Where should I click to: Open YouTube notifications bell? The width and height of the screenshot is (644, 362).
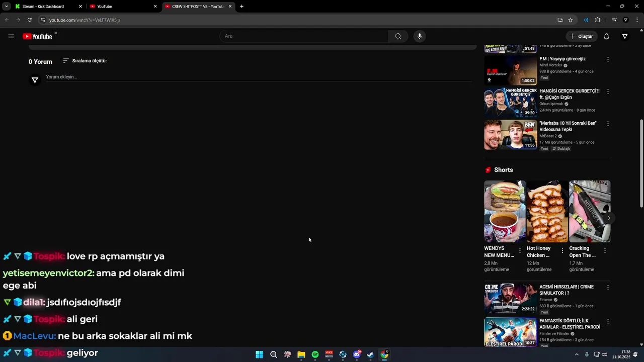(606, 36)
